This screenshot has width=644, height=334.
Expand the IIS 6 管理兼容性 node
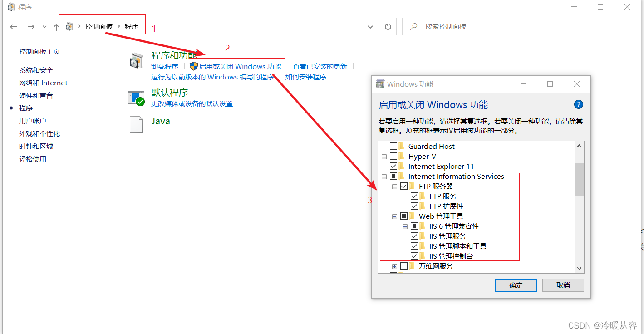click(405, 226)
